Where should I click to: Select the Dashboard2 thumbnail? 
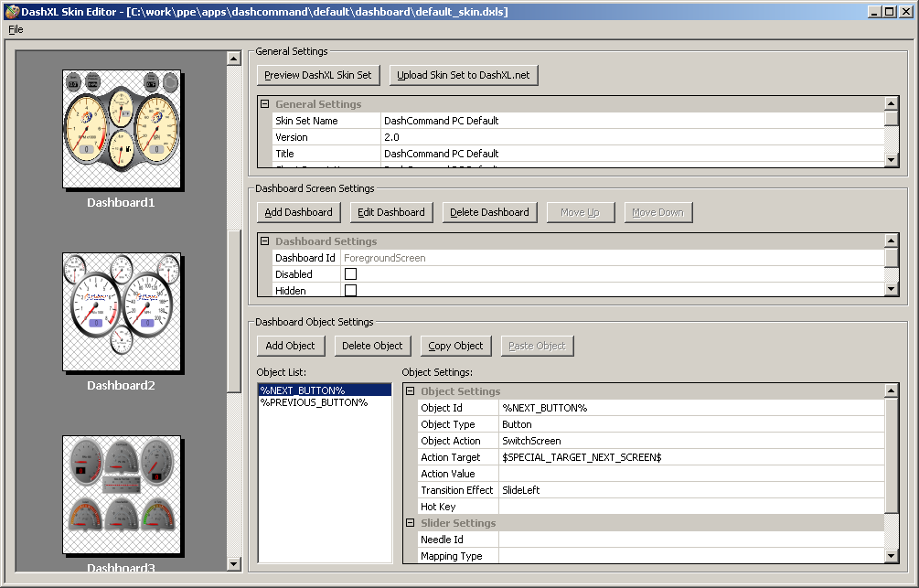[x=122, y=312]
